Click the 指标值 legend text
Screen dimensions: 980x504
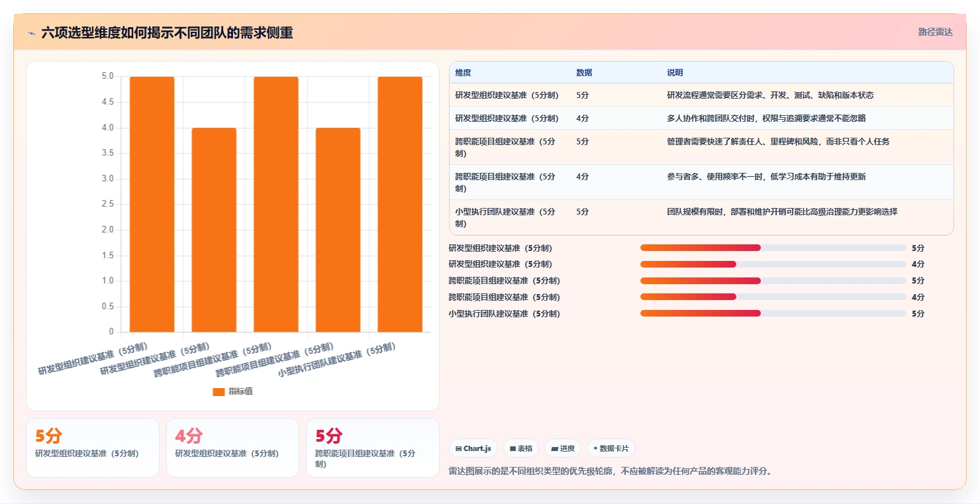pyautogui.click(x=240, y=391)
